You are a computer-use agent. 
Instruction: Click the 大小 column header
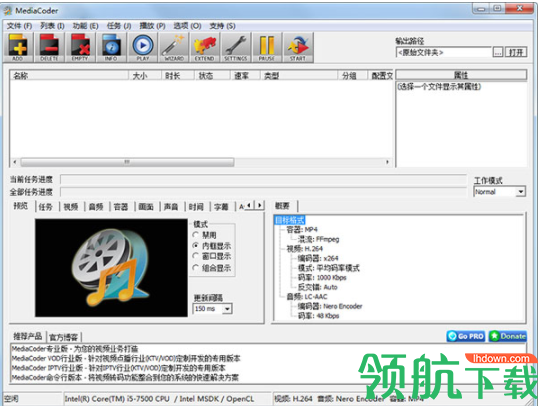[145, 76]
